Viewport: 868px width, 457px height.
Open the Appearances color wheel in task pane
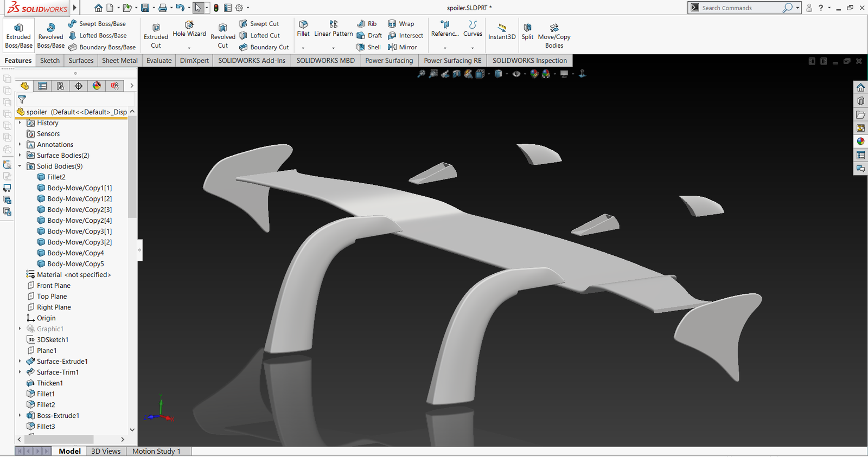coord(860,141)
